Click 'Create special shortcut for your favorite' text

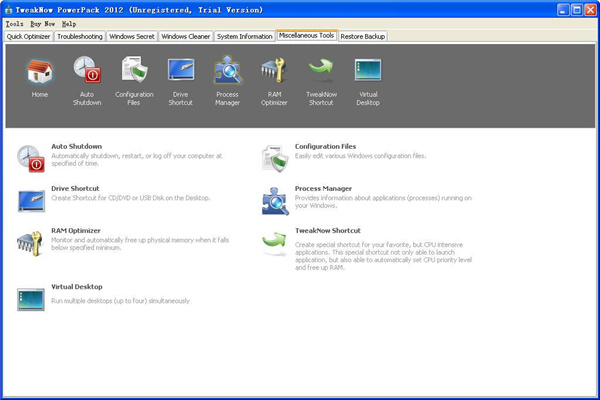[x=383, y=256]
